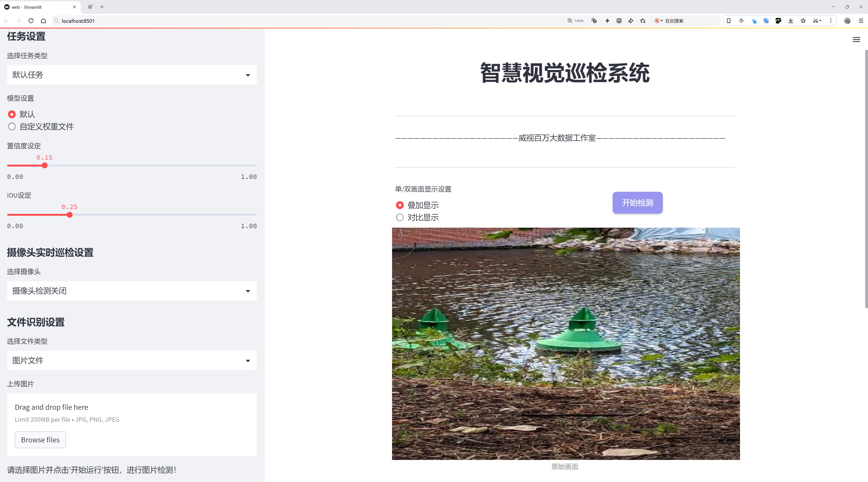868x482 pixels.
Task: Click the 文件识别设置 heading
Action: [x=36, y=322]
